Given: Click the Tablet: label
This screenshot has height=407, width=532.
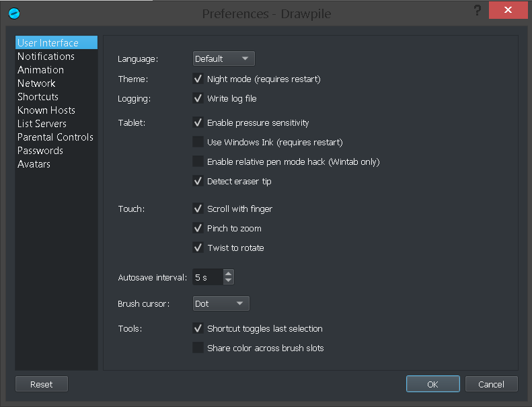Looking at the screenshot, I should click(132, 122).
